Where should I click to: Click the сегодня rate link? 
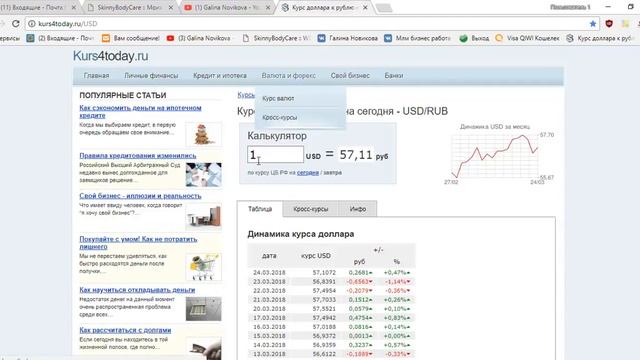pyautogui.click(x=308, y=173)
